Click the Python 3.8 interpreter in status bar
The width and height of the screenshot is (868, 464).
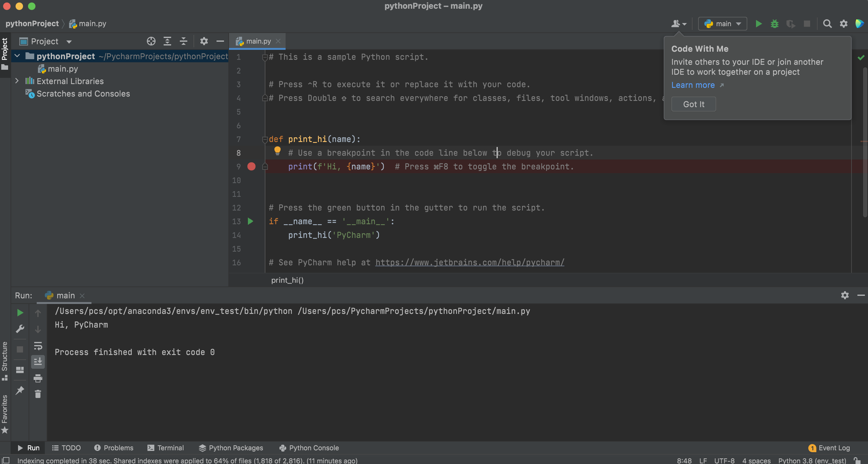pyautogui.click(x=812, y=460)
